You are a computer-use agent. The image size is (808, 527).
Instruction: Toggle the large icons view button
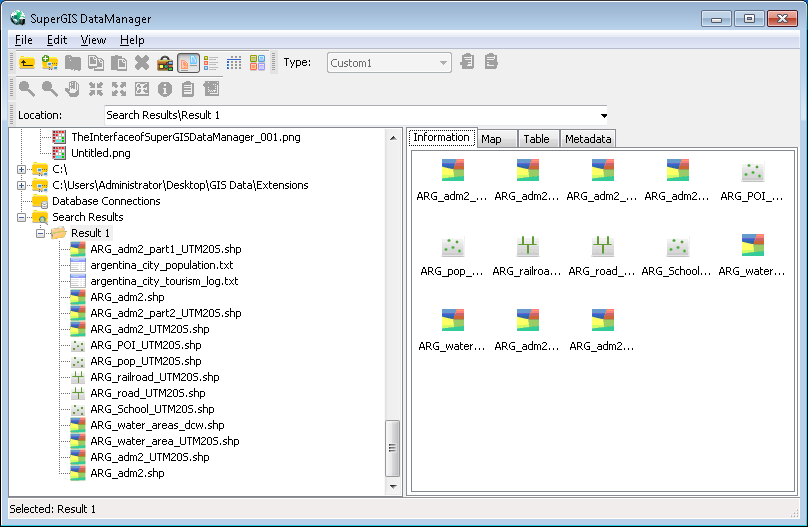(x=188, y=63)
